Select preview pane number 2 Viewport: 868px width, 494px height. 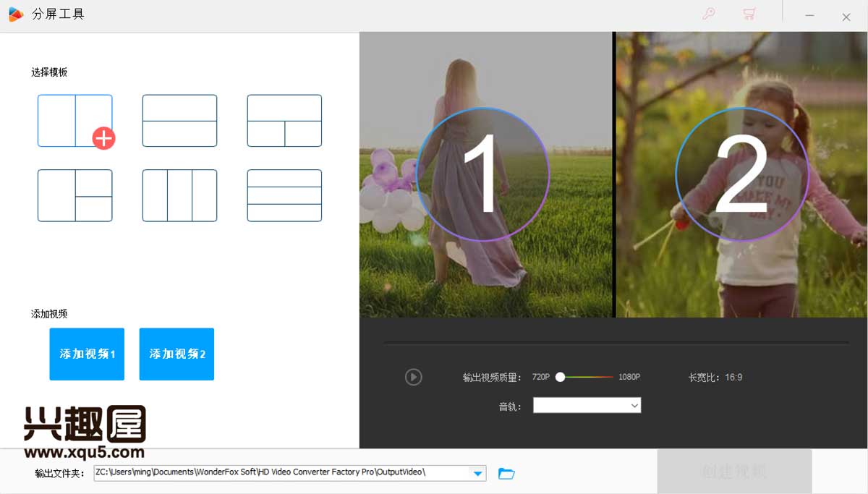tap(741, 174)
